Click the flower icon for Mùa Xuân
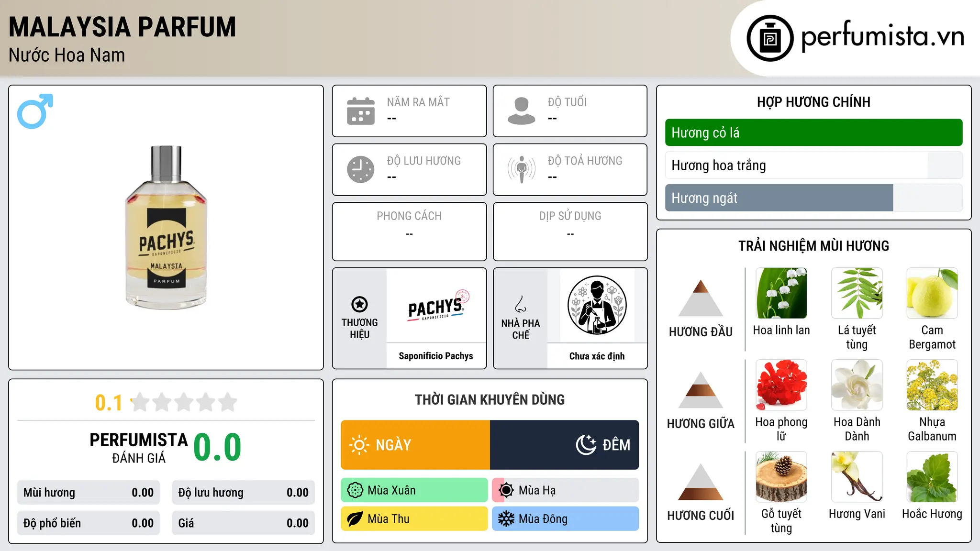 (x=355, y=490)
